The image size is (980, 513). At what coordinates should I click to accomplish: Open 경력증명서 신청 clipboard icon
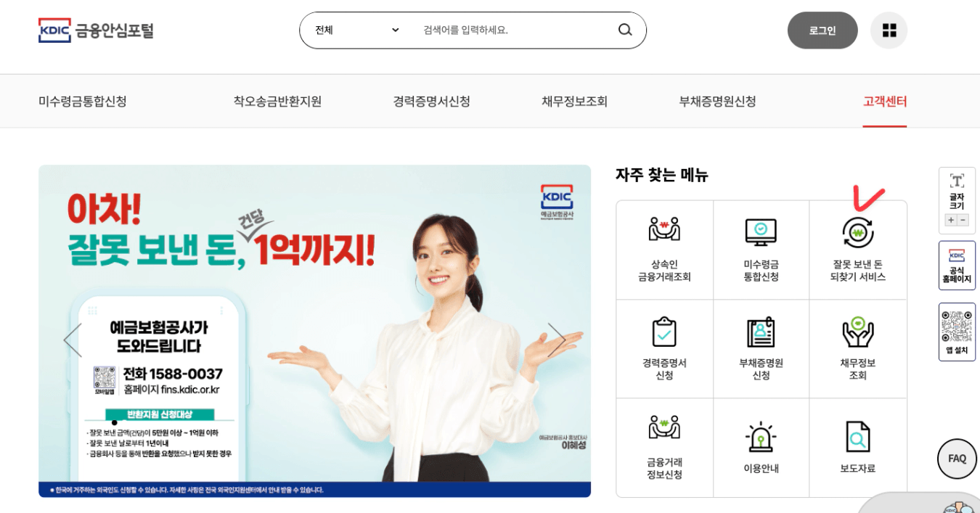(664, 332)
